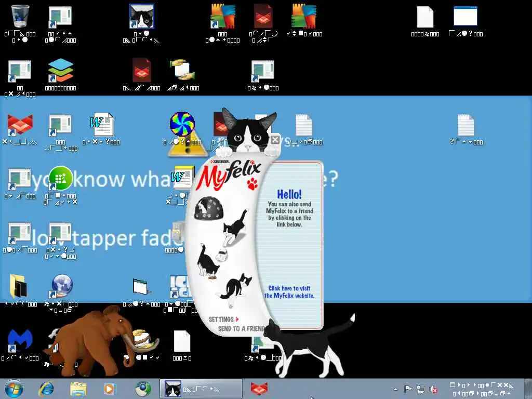Image resolution: width=532 pixels, height=399 pixels.
Task: Click the muted volume tray icon
Action: (x=433, y=389)
